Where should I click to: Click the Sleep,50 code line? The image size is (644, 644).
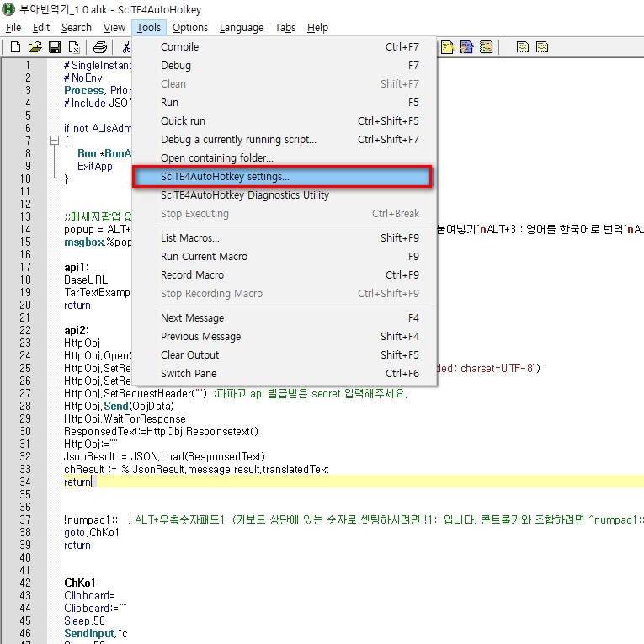tap(85, 620)
